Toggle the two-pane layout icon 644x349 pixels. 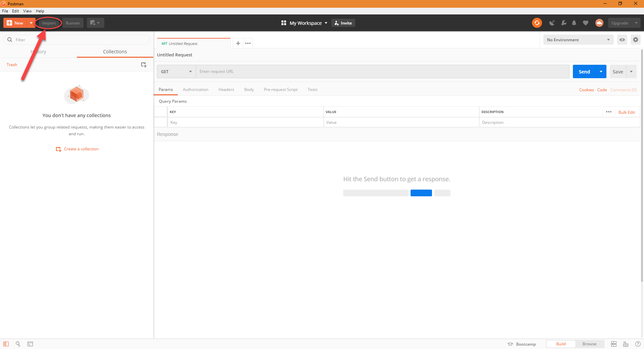pos(614,344)
